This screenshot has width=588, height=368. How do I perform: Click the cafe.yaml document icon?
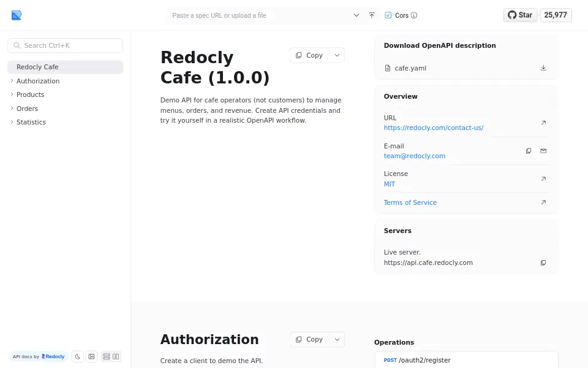coord(387,68)
